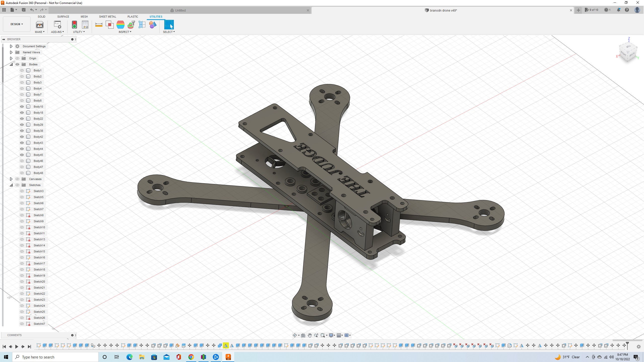Switch to the SOLID ribbon tab

point(41,17)
